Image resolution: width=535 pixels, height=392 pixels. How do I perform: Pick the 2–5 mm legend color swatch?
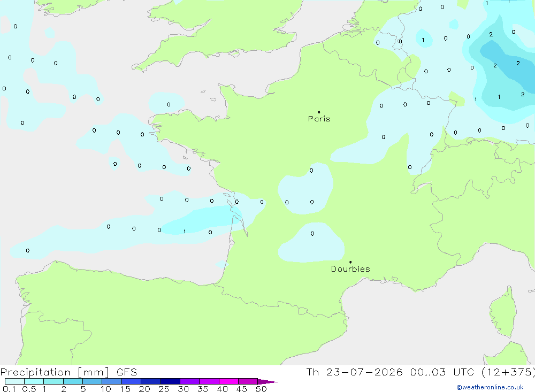pos(73,381)
